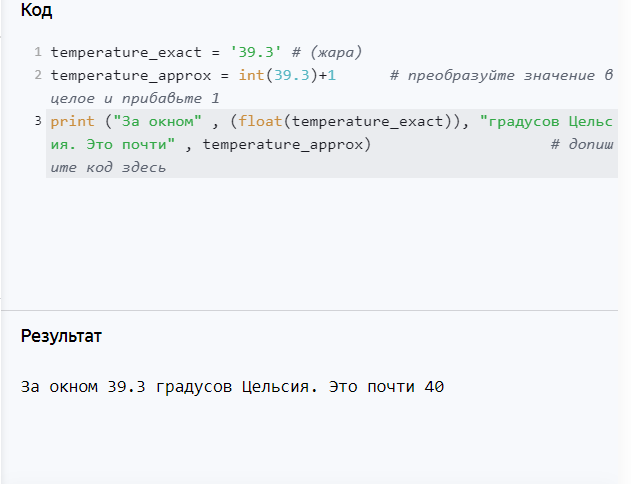
Task: Click the 'print' keyword on line 3
Action: point(72,121)
